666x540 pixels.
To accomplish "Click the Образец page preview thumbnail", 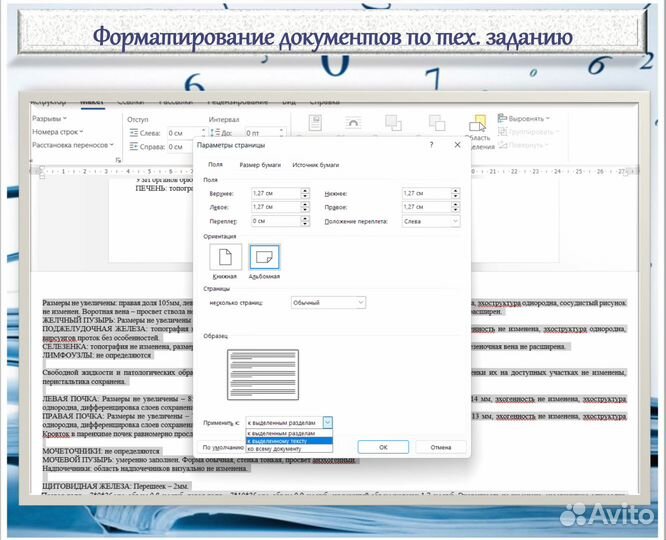I will 263,375.
